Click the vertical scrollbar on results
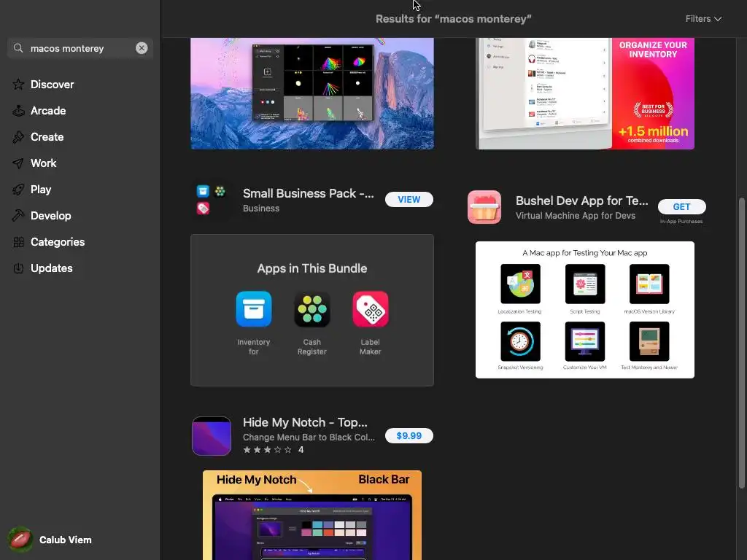Screen dimensions: 747x560 point(741,343)
